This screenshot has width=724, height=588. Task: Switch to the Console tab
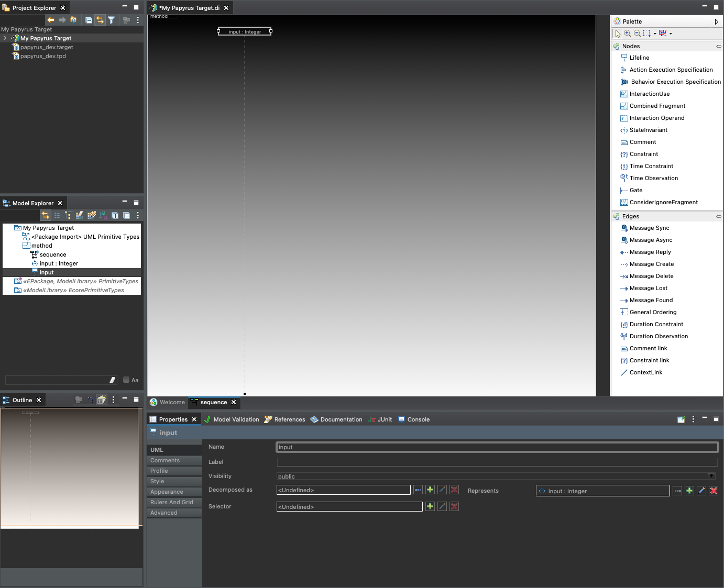(413, 419)
